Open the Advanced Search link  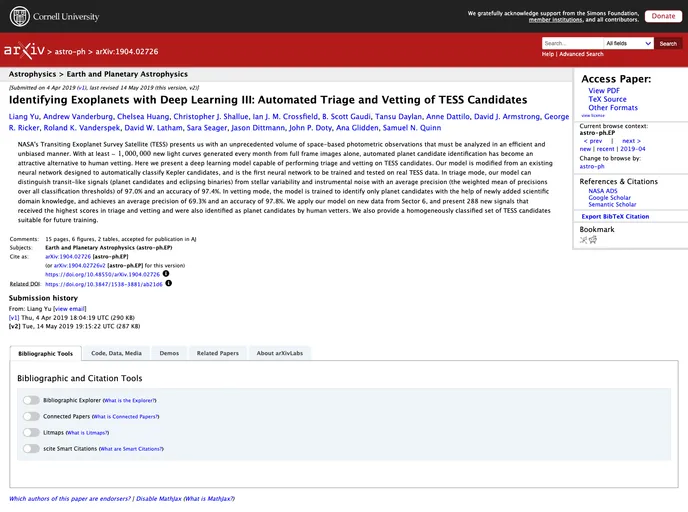pos(581,54)
